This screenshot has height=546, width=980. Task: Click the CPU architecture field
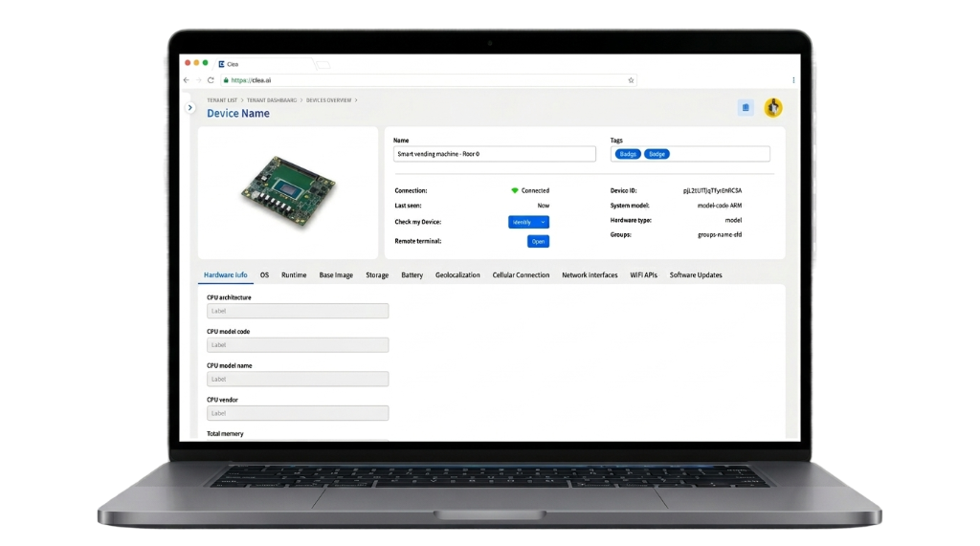tap(298, 311)
